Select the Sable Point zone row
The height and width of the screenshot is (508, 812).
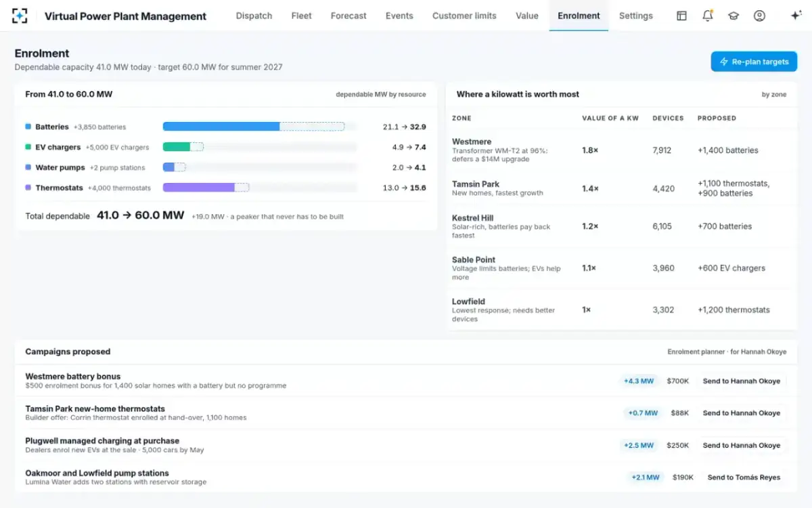tap(621, 268)
